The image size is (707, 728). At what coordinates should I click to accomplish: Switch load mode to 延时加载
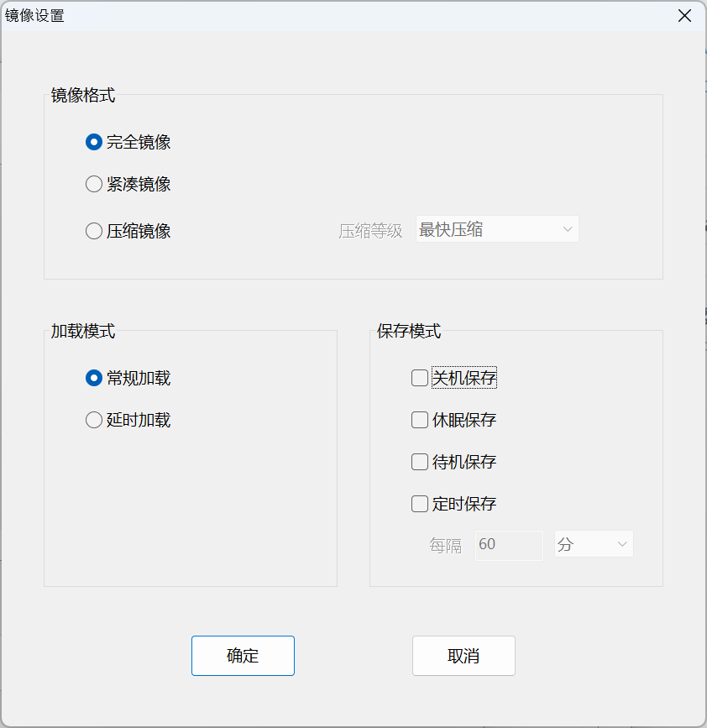tap(94, 420)
